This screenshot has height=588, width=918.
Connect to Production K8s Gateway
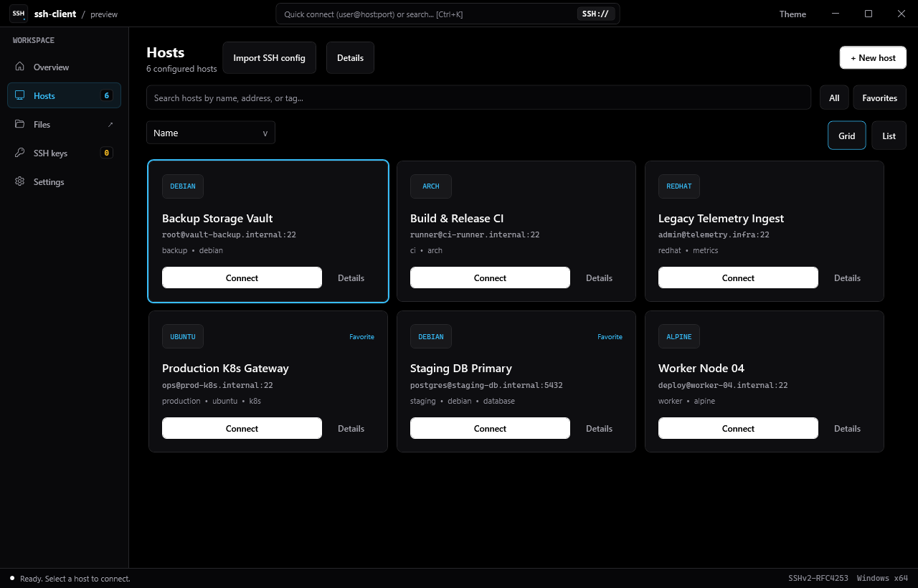tap(242, 428)
